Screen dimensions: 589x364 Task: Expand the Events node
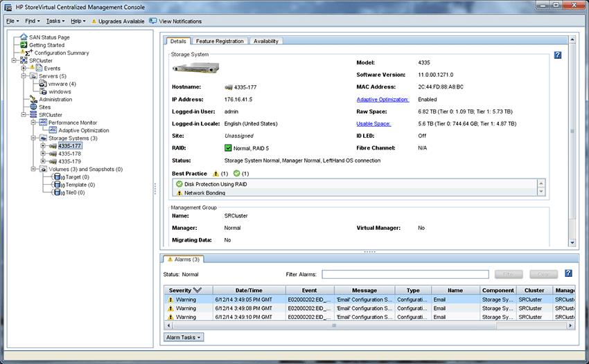point(24,69)
